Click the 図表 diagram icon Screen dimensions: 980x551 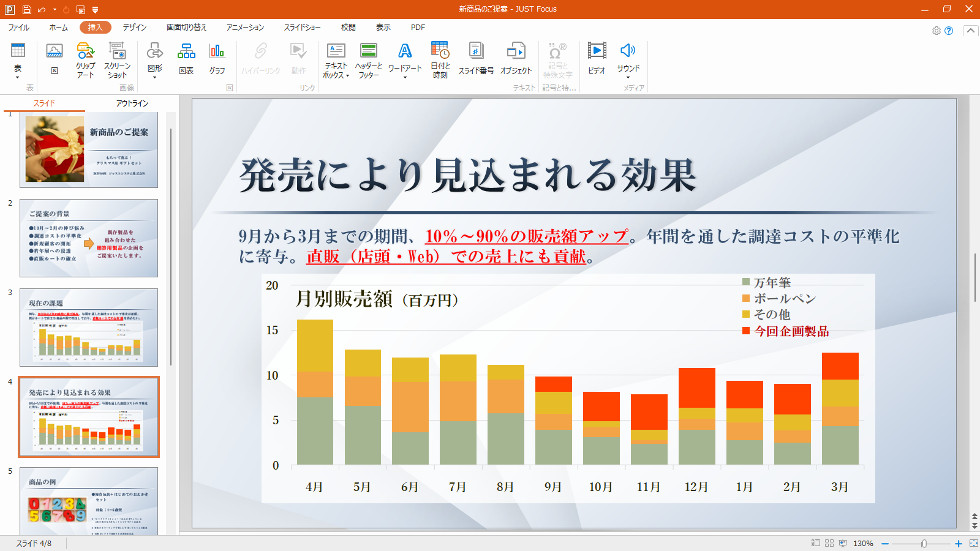click(186, 59)
